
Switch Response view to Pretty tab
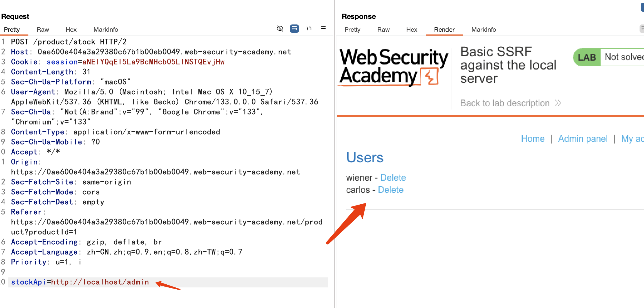[352, 30]
